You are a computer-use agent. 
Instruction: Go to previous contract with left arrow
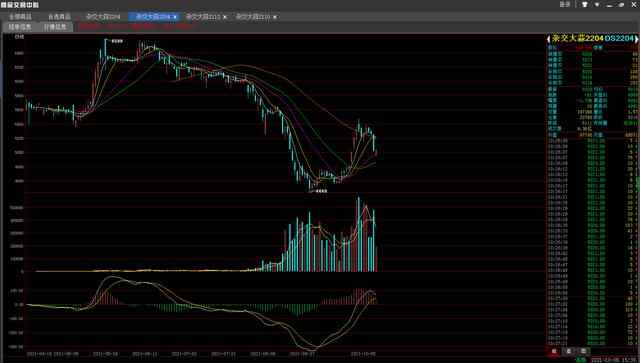(549, 39)
